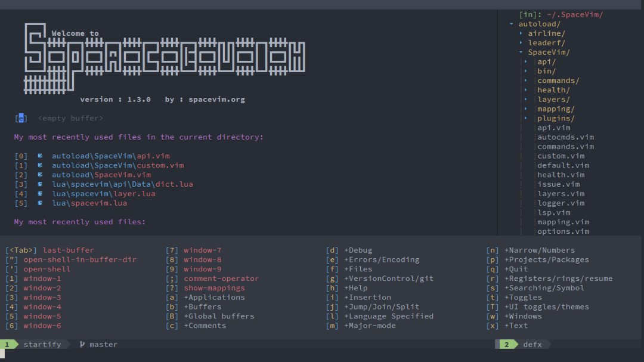Click the Lua icon beside lua\spacevim.lua
The height and width of the screenshot is (362, 644).
(39, 203)
